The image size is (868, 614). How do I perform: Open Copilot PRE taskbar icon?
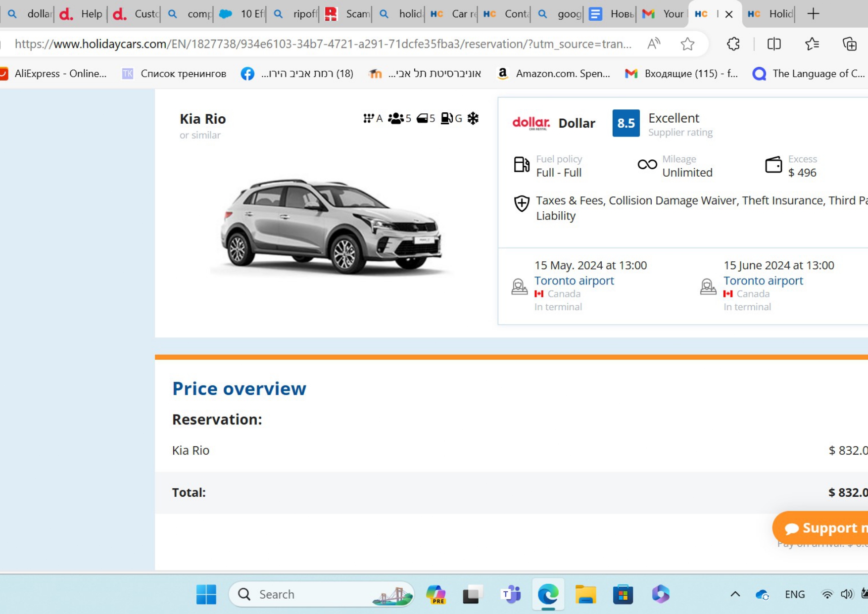(x=436, y=594)
